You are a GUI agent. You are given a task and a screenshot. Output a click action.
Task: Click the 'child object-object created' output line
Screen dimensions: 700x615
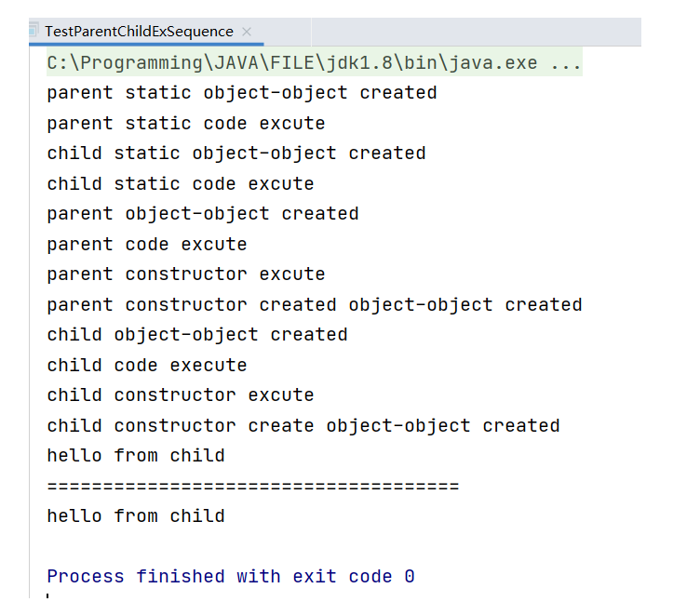197,335
